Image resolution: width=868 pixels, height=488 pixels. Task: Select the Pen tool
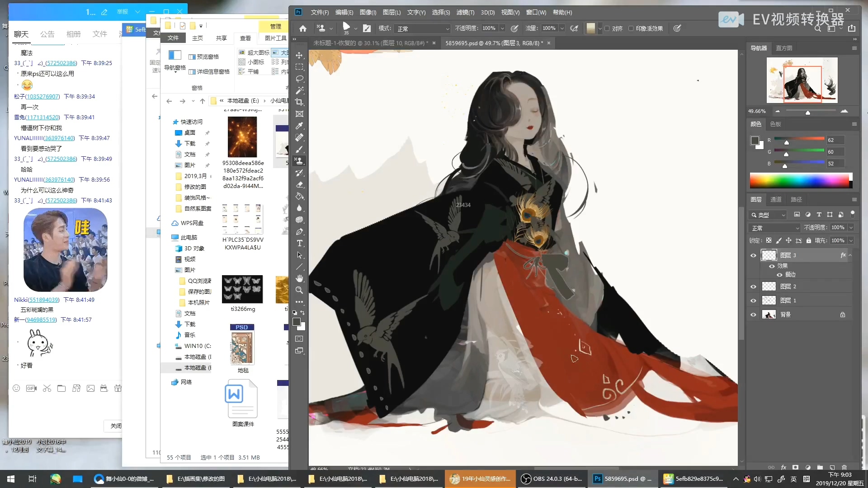click(299, 231)
